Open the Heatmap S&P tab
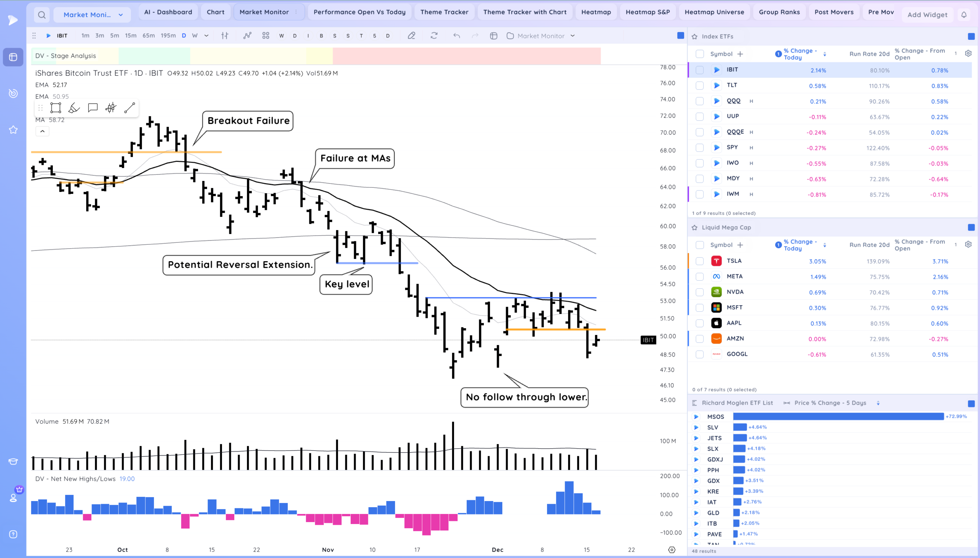Screen dimensions: 980x558 pyautogui.click(x=647, y=12)
